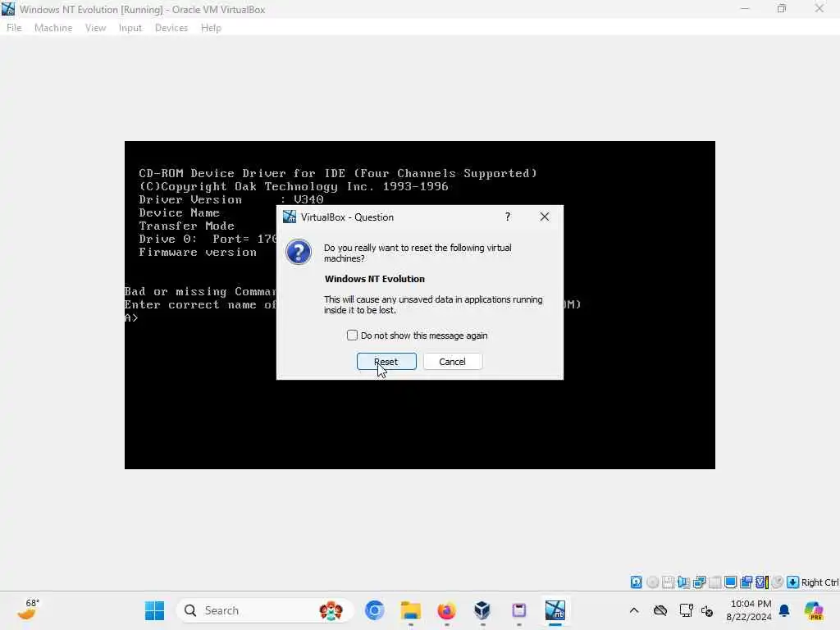Open the Copilot PRE icon in taskbar
The image size is (840, 630).
pyautogui.click(x=814, y=610)
